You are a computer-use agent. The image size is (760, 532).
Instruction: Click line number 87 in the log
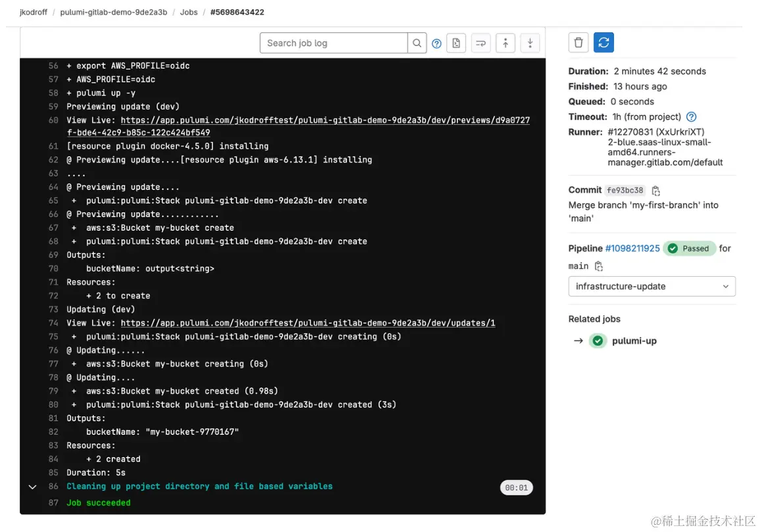click(53, 503)
